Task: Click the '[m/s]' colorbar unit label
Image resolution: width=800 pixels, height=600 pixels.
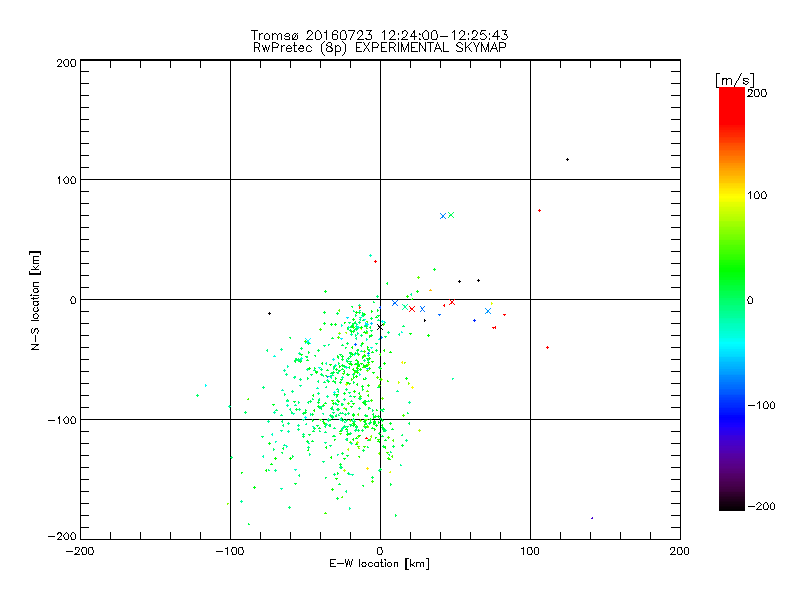Action: tap(735, 80)
